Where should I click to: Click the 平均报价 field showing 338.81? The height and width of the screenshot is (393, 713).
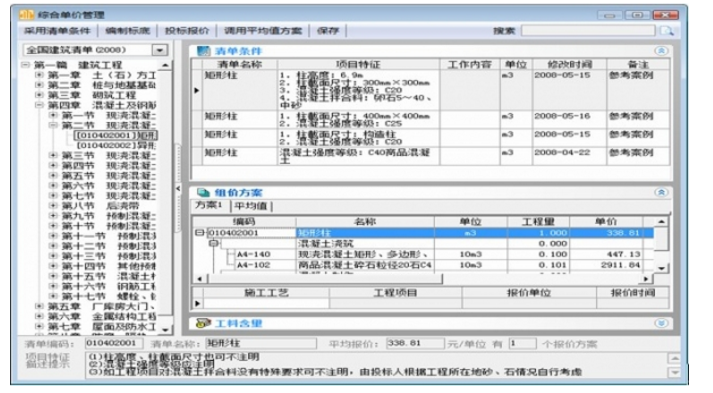[x=415, y=343]
